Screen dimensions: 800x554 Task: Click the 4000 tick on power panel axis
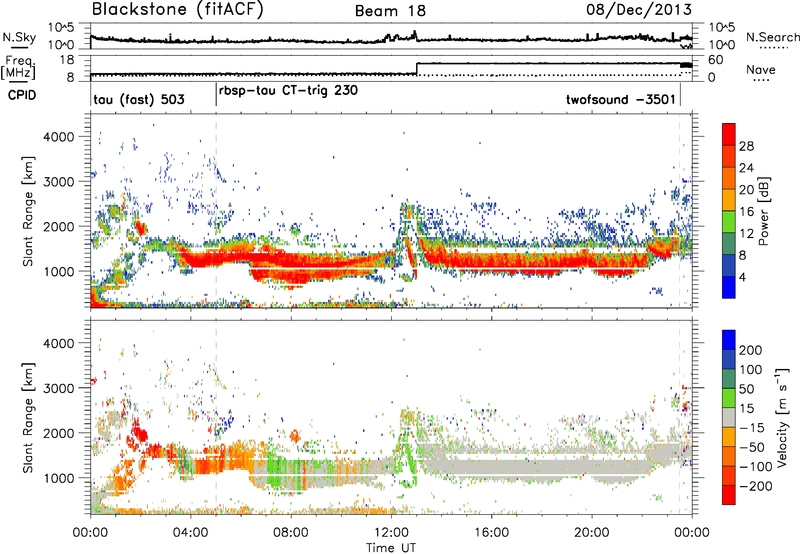click(58, 137)
